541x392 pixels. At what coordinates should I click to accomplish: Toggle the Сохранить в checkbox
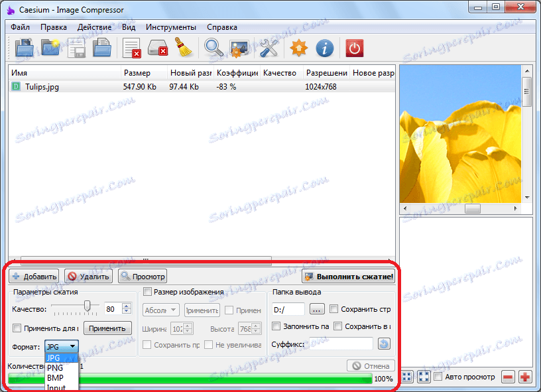(x=337, y=326)
